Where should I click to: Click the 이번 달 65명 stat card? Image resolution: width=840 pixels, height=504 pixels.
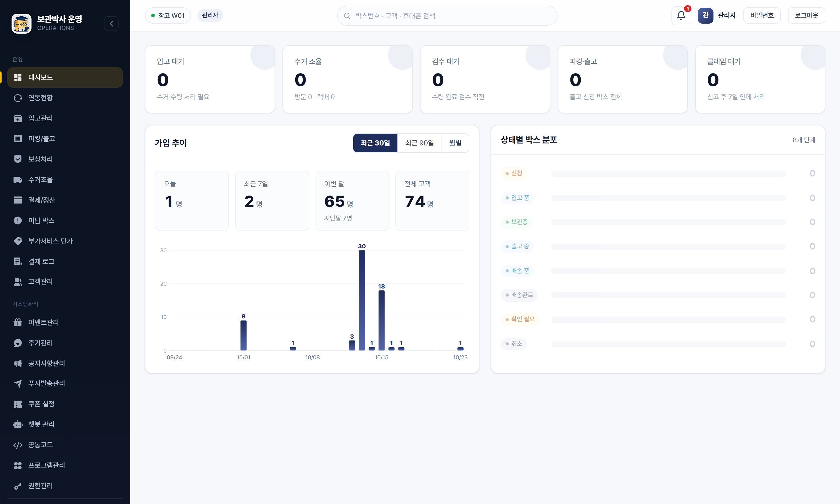[x=352, y=201]
